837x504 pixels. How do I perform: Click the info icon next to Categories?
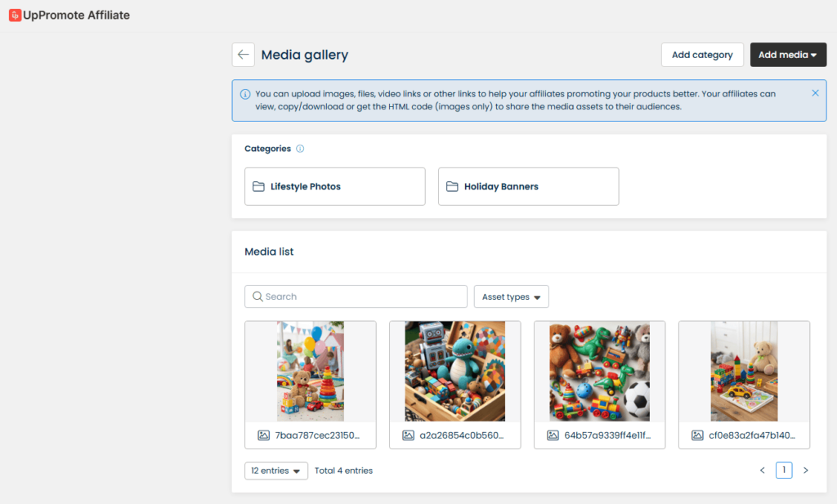click(x=299, y=148)
